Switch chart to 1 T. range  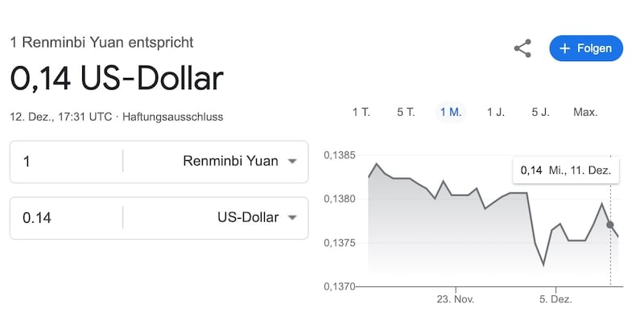click(x=361, y=112)
